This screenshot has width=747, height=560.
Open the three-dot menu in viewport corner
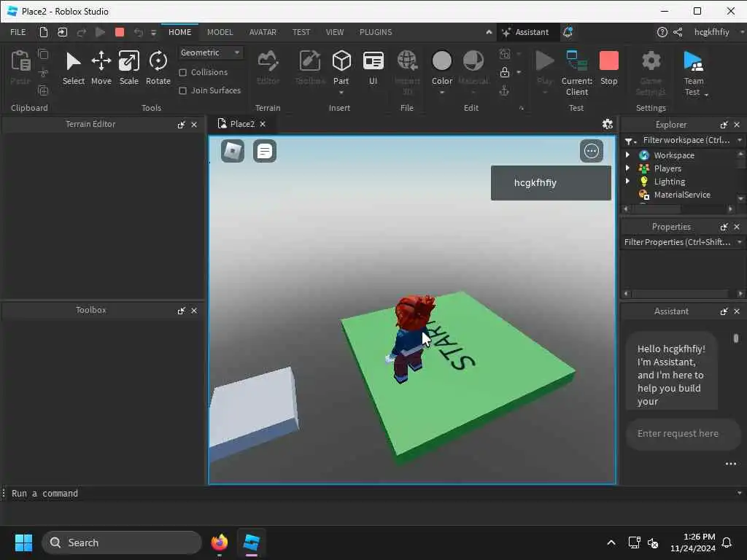[591, 151]
